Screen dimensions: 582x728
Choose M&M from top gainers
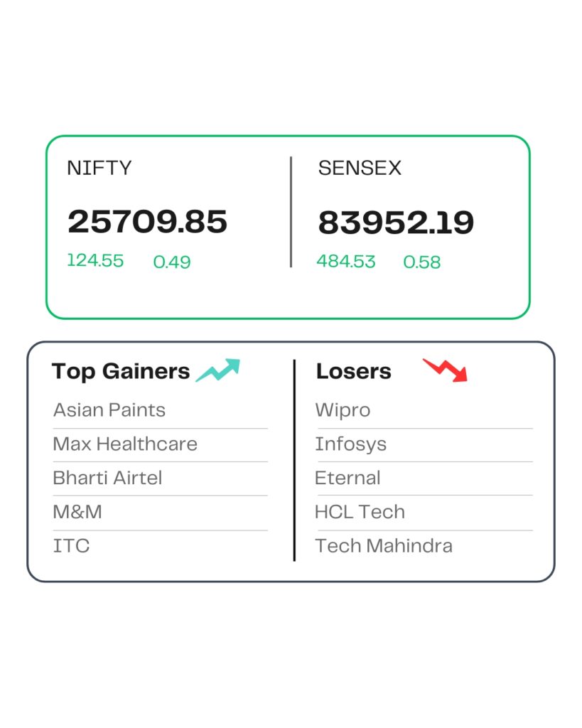(77, 512)
